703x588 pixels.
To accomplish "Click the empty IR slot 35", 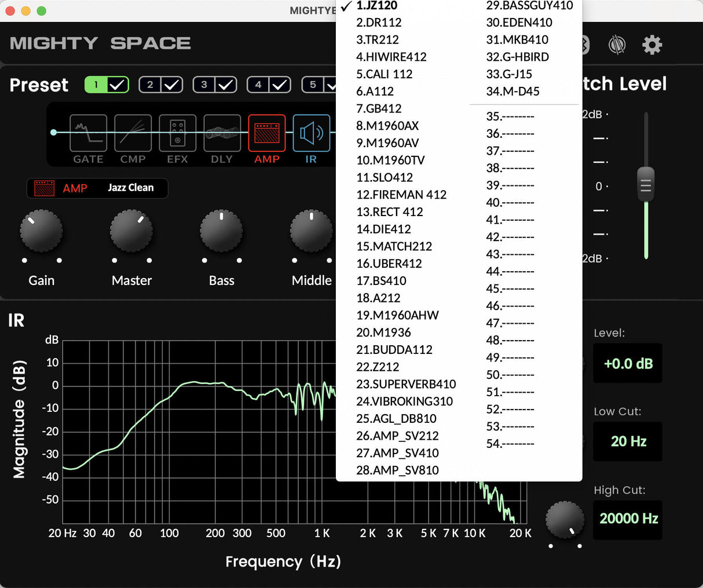I will pyautogui.click(x=510, y=116).
